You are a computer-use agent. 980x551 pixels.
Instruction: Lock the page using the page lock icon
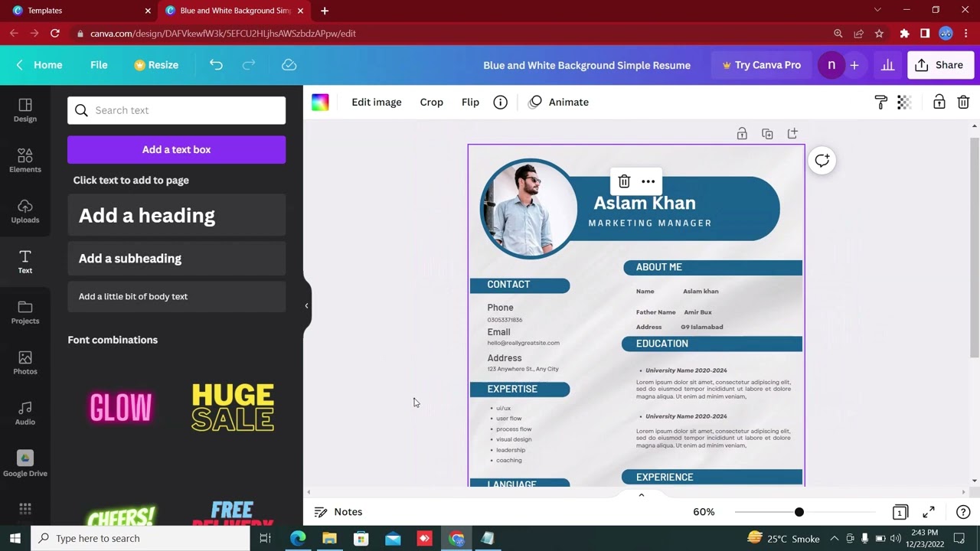[x=742, y=134]
